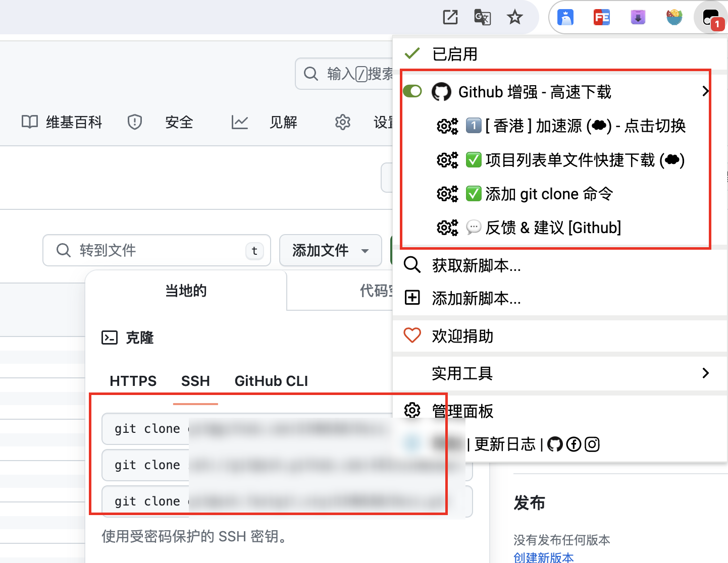Select 代码空间 codespaces tab
This screenshot has width=728, height=563.
click(340, 291)
